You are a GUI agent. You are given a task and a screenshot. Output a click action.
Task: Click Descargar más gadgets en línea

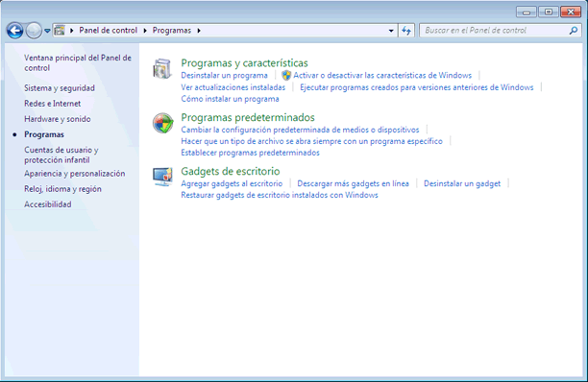pyautogui.click(x=353, y=183)
